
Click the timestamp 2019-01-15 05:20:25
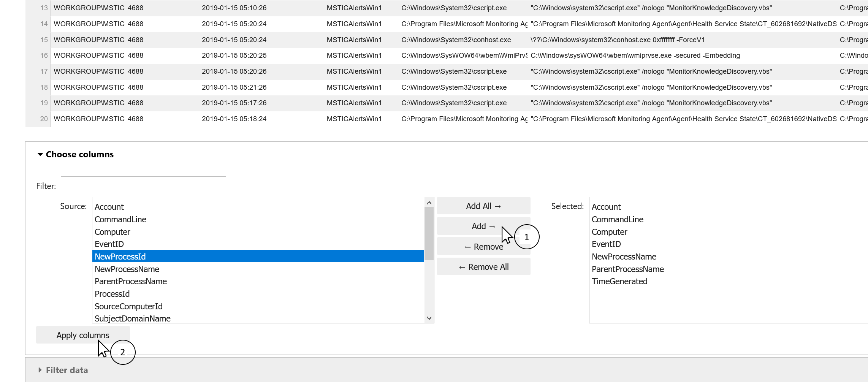234,55
